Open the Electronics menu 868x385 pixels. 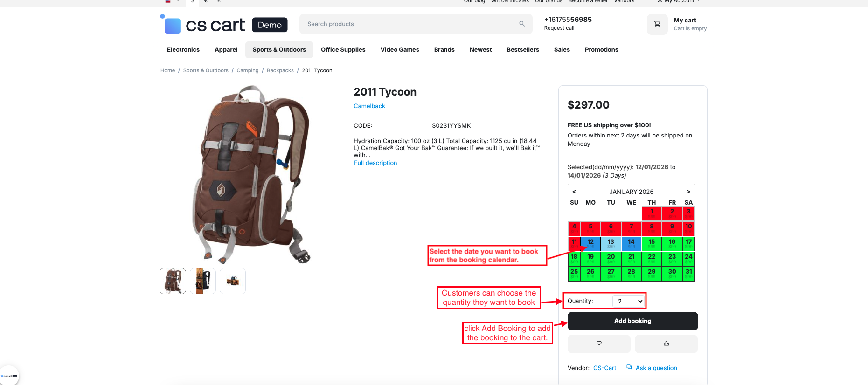(183, 50)
